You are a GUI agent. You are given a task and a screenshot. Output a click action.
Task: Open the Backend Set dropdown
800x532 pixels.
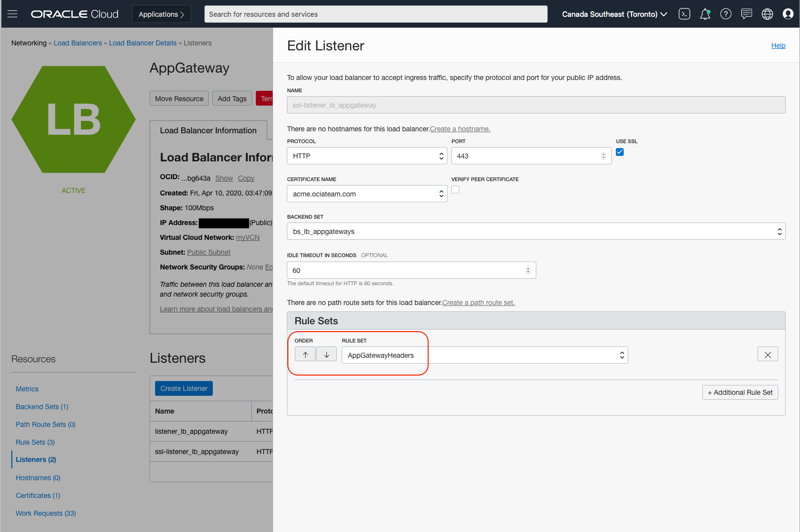pyautogui.click(x=536, y=231)
